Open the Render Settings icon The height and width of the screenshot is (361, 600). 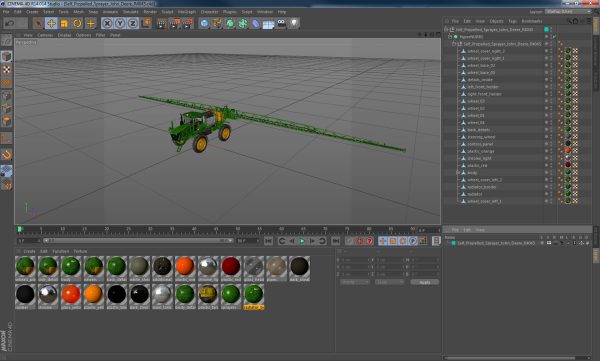188,24
